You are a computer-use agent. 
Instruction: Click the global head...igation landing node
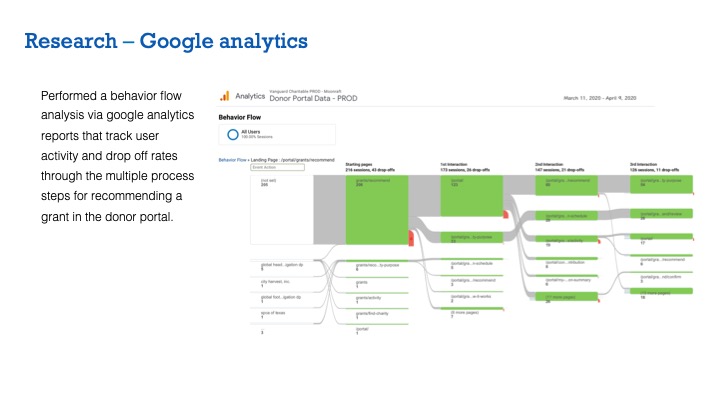pyautogui.click(x=280, y=266)
